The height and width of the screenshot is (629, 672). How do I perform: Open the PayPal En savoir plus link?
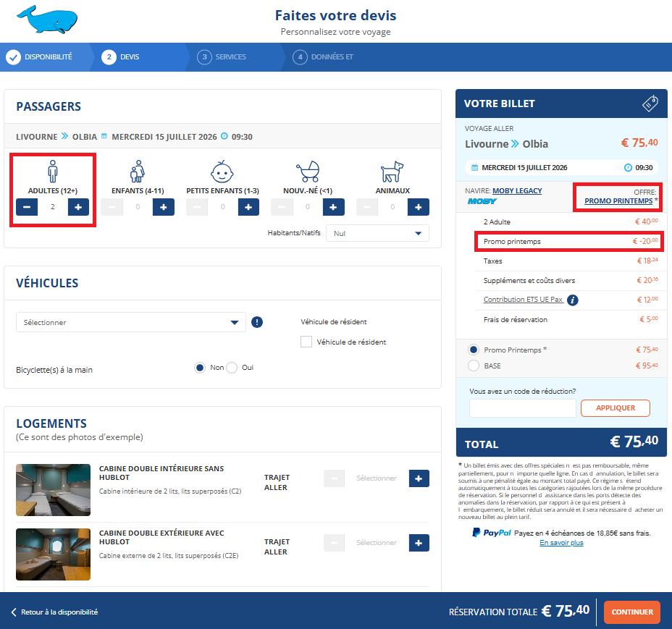click(x=561, y=543)
